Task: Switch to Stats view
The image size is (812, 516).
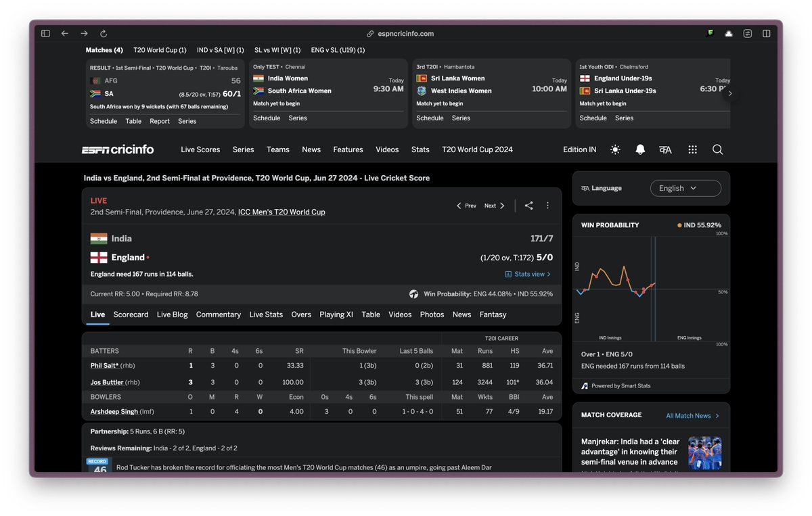Action: [527, 274]
